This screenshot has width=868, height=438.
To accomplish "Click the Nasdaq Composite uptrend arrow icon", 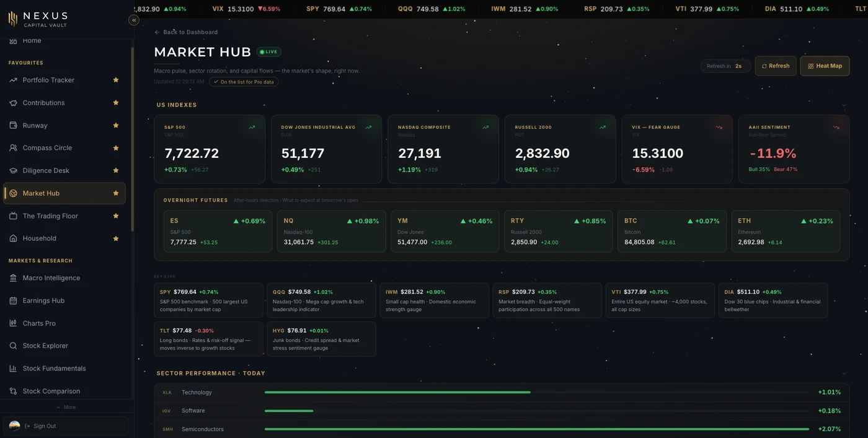I will click(485, 127).
